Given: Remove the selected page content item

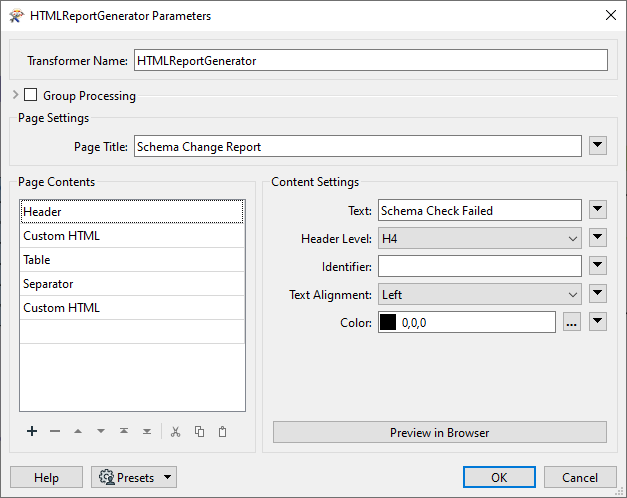Looking at the screenshot, I should click(55, 431).
